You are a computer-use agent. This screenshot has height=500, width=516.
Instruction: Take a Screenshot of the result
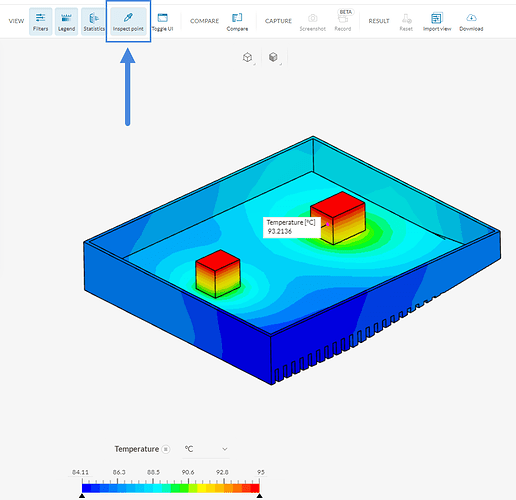[x=312, y=22]
